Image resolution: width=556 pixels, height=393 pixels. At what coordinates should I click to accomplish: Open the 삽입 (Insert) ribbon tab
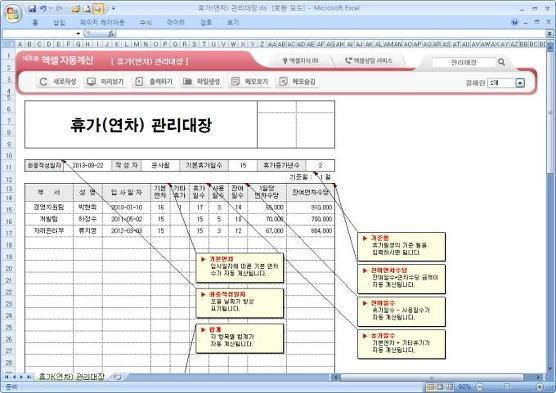click(59, 22)
